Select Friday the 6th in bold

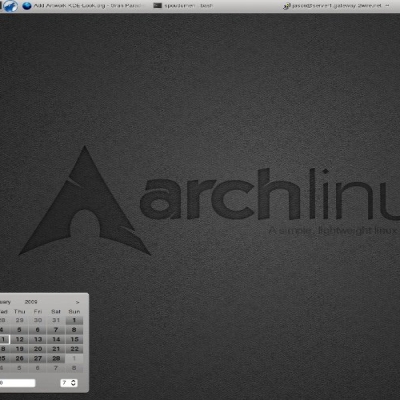pyautogui.click(x=38, y=330)
